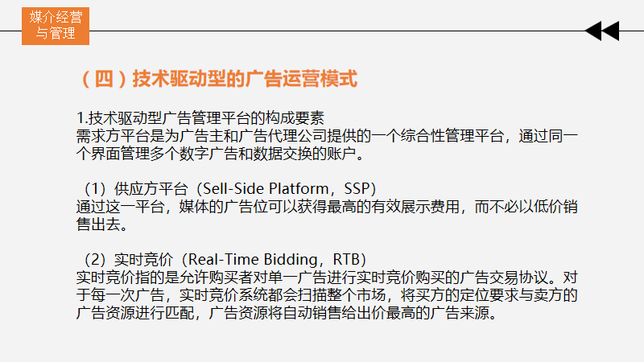Click the line beginning 于每一次广告

click(x=326, y=295)
